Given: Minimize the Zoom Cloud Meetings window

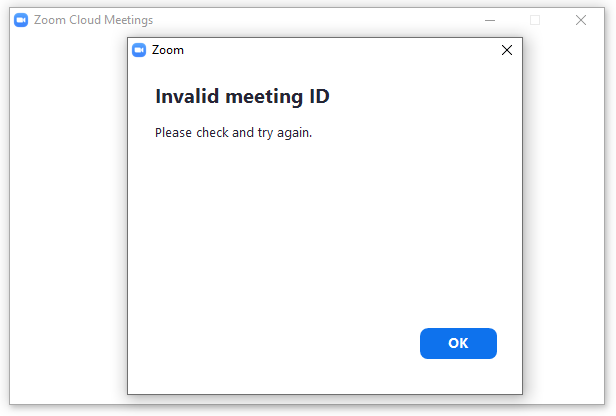Looking at the screenshot, I should click(x=490, y=20).
